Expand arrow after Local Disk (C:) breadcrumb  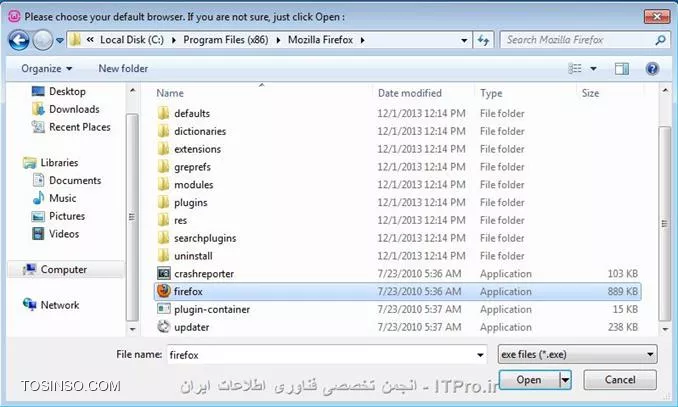173,40
